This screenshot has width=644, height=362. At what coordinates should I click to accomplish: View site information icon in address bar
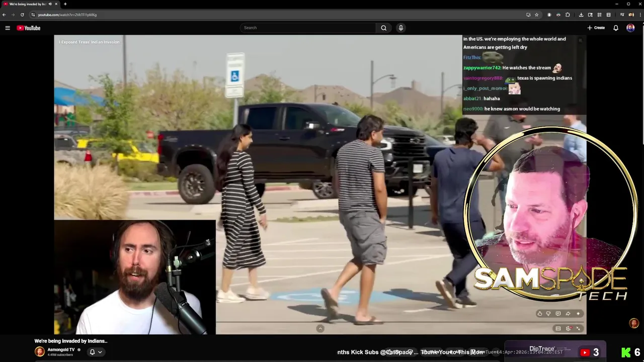click(33, 15)
